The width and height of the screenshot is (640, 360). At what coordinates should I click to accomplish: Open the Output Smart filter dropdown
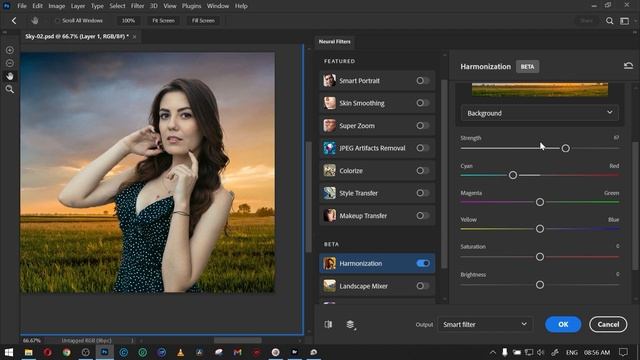click(485, 324)
